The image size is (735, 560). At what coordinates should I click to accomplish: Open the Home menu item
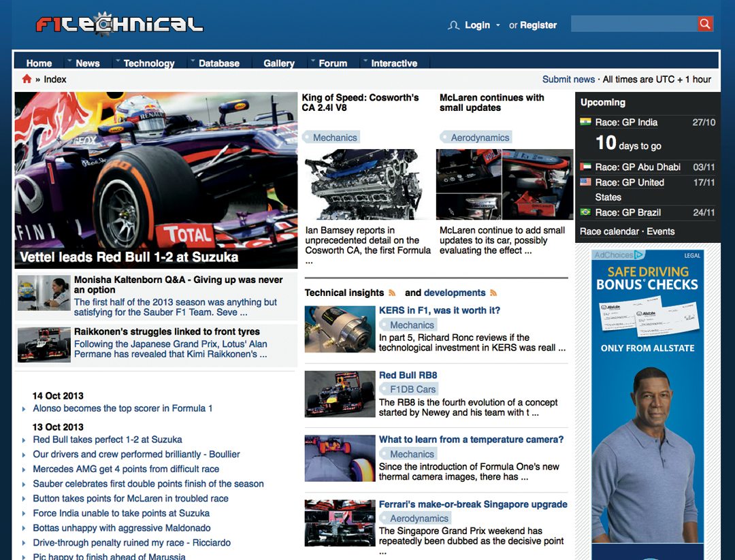tap(39, 63)
